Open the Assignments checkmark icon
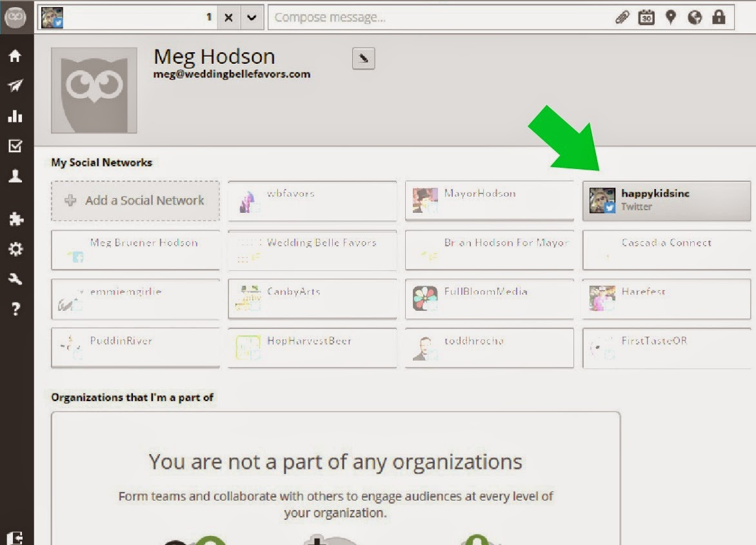The height and width of the screenshot is (545, 756). point(15,146)
